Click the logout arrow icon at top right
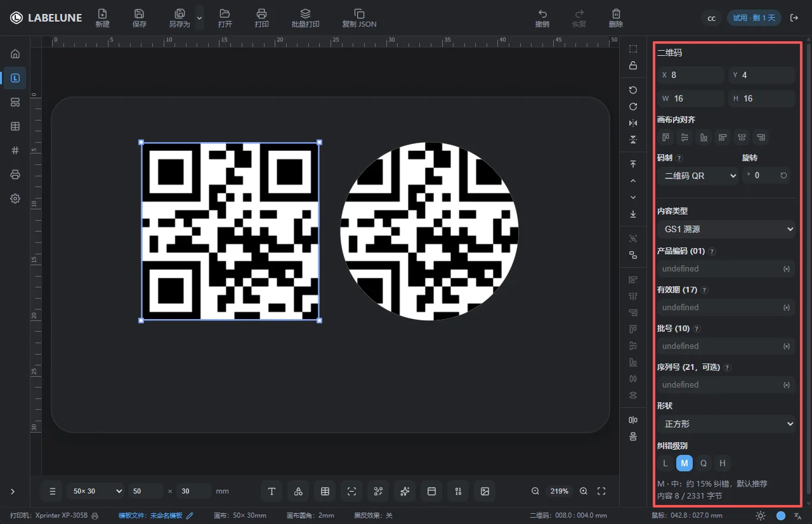 tap(794, 18)
